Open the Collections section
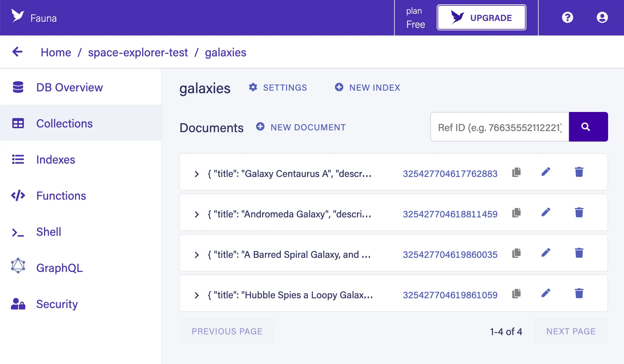Screen dimensions: 624x364 [x=64, y=123]
